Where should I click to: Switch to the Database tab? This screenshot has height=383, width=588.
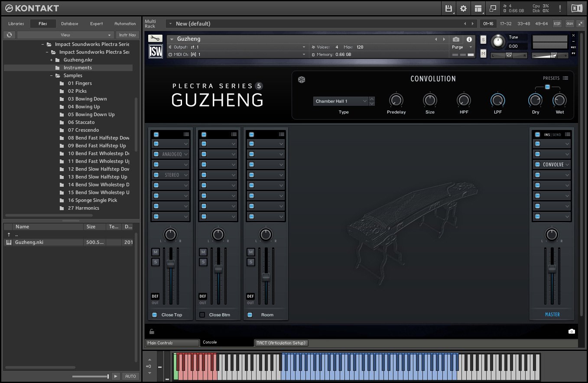69,23
